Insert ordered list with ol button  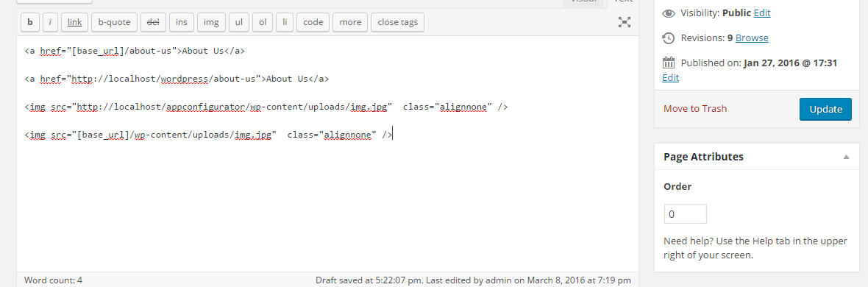263,22
